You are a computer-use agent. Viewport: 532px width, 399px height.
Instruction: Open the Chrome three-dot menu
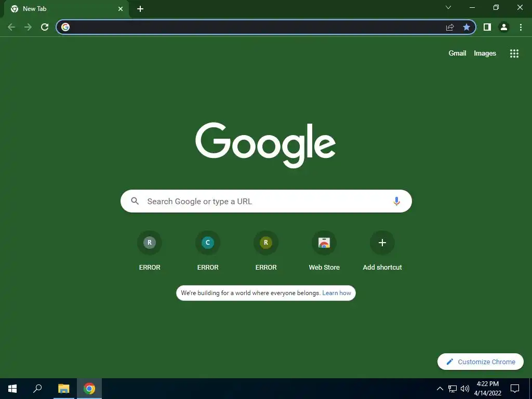pos(521,27)
